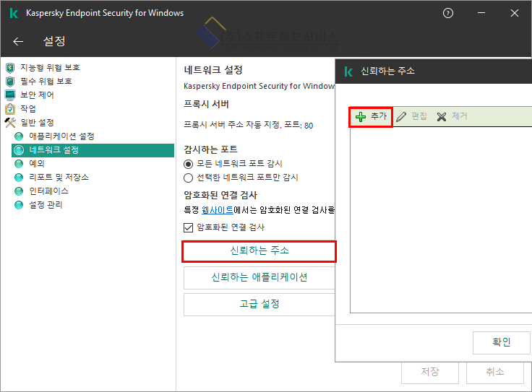532x392 pixels.
Task: Click the green bullet beside 리포트 및 저장소
Action: click(19, 177)
